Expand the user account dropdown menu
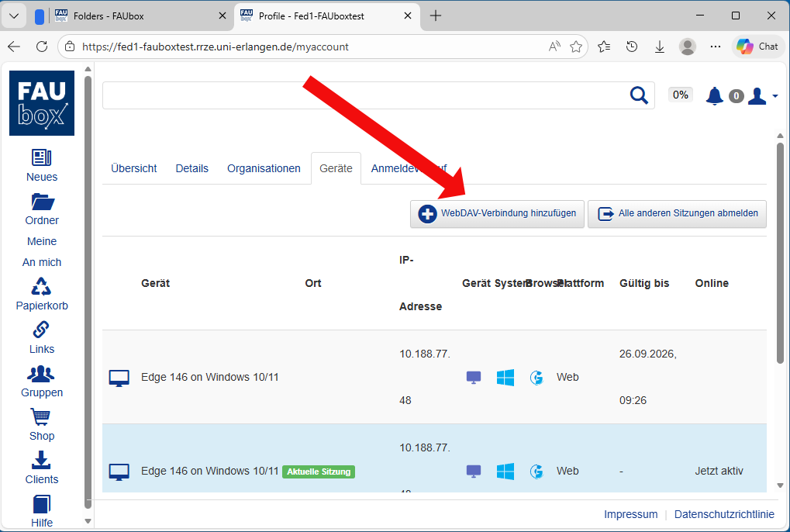Image resolution: width=790 pixels, height=532 pixels. pos(763,96)
